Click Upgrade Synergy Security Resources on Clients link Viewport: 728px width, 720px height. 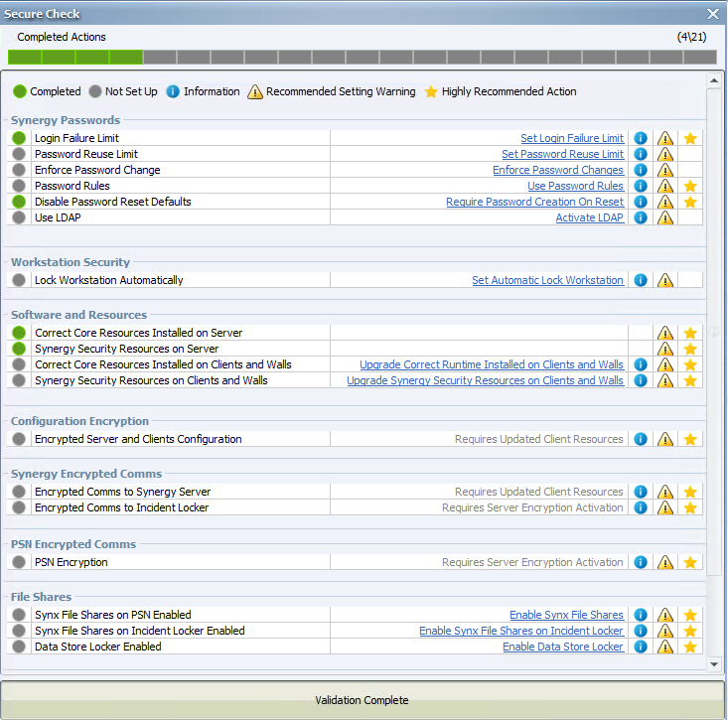click(x=485, y=380)
